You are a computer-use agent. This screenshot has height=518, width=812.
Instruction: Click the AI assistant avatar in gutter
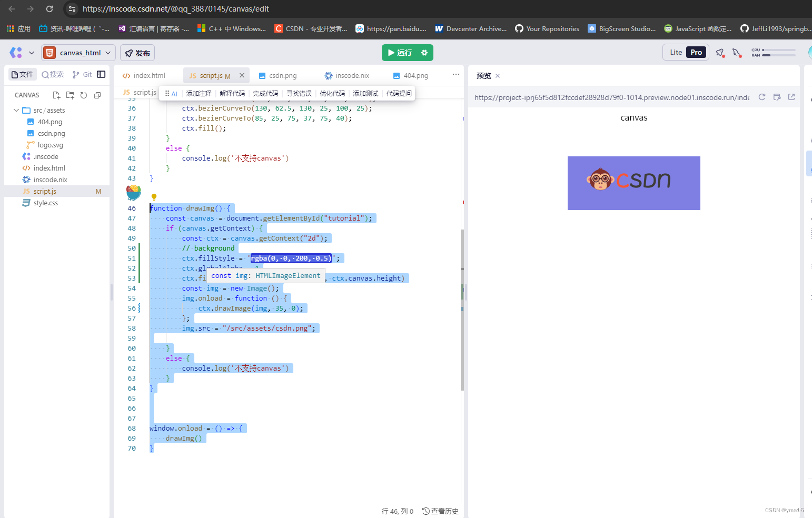134,192
